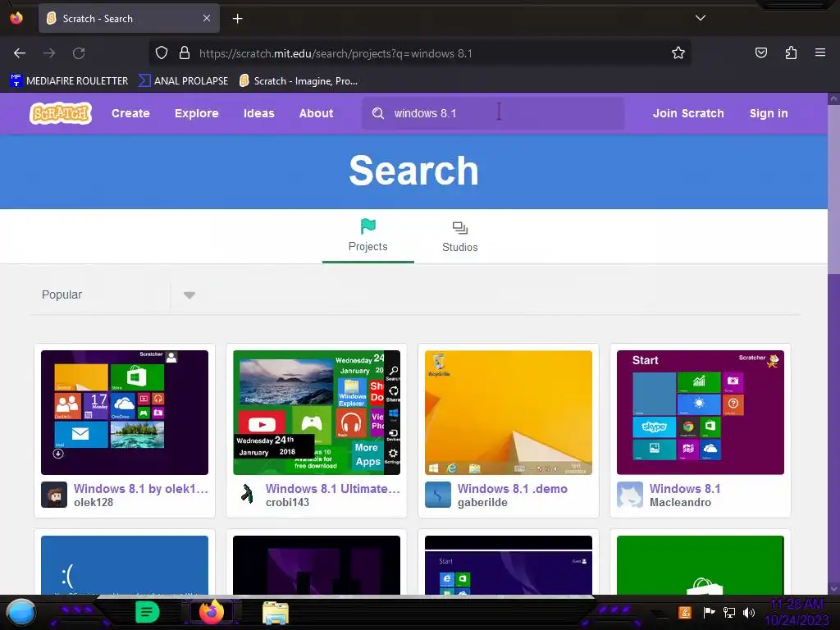The image size is (840, 630).
Task: Click the olek128 user avatar
Action: pos(54,495)
